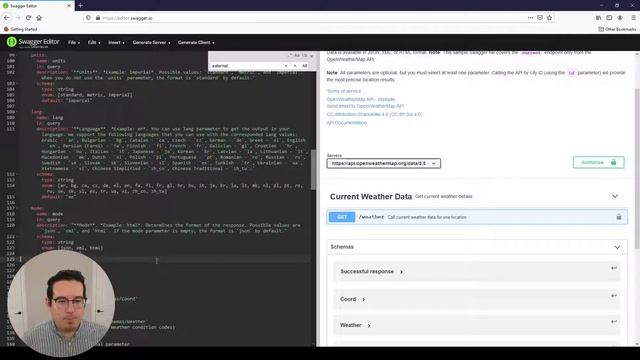Reload the page with the refresh icon
Image resolution: width=640 pixels, height=360 pixels.
pos(28,18)
